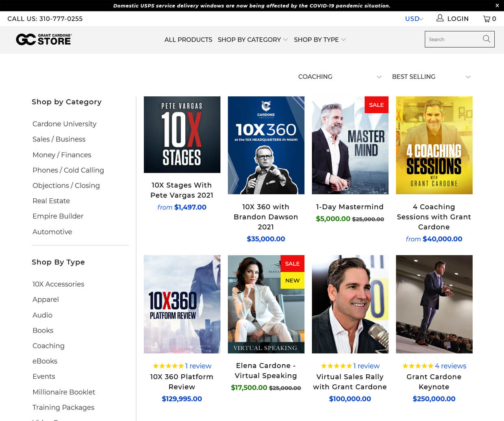Click the Login text link
This screenshot has width=504, height=421.
point(458,19)
